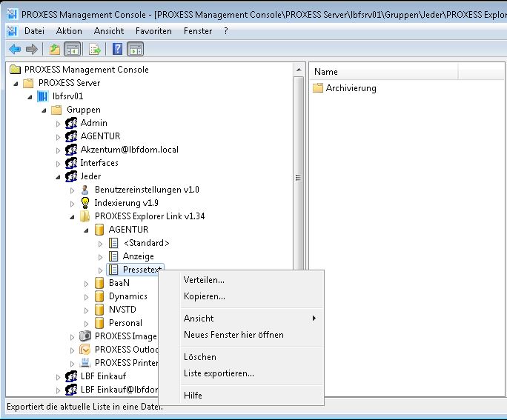Open the Ansicht submenu arrow in context menu
Image resolution: width=507 pixels, height=420 pixels.
tap(314, 319)
